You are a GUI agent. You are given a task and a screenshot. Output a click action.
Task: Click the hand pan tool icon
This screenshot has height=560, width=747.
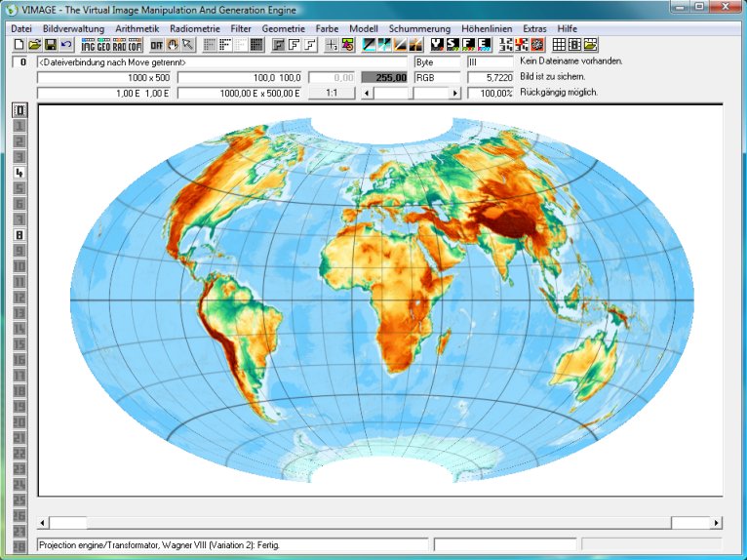point(173,45)
